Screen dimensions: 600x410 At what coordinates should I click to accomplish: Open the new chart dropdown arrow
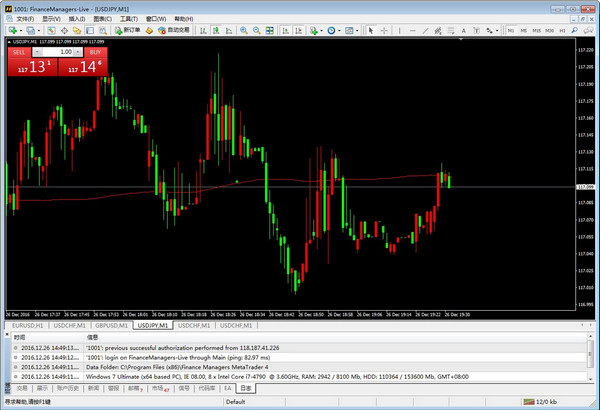tap(23, 31)
